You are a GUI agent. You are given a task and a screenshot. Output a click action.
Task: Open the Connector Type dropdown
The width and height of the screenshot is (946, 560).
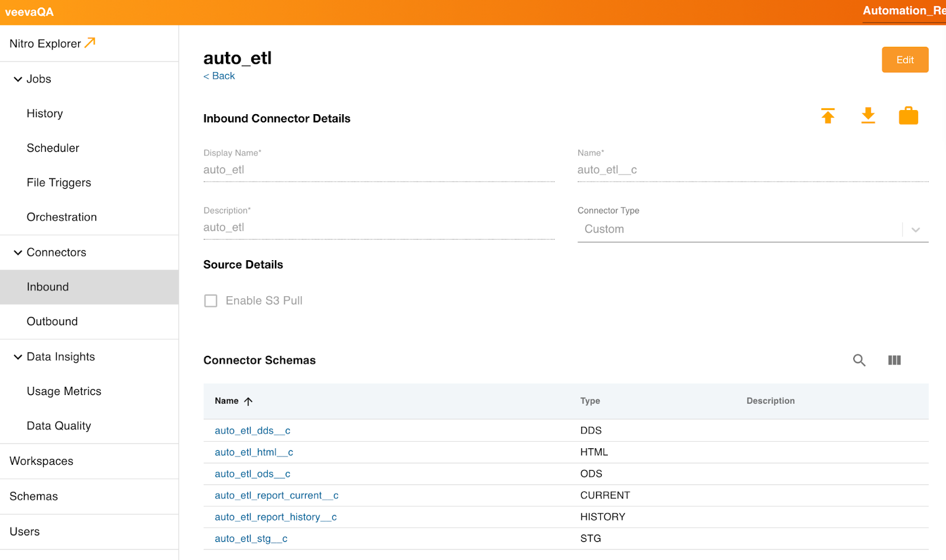point(915,229)
